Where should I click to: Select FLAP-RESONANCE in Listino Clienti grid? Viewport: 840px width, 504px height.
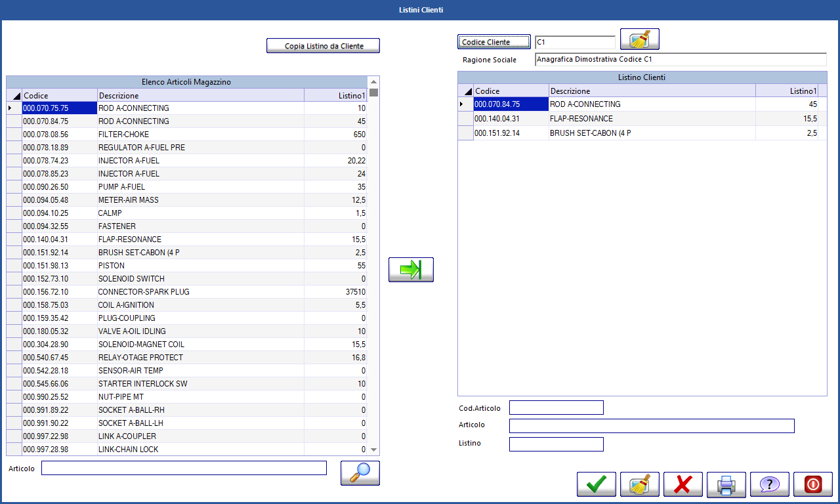pos(639,119)
